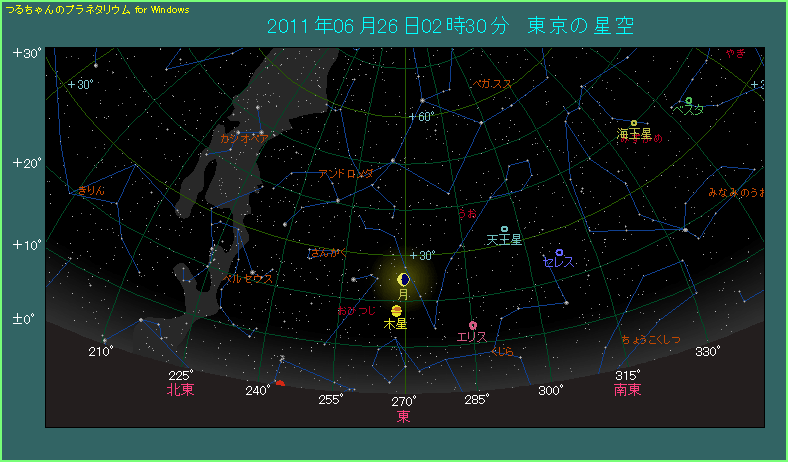Select the Kujira (くじら) constellation label
The width and height of the screenshot is (788, 462).
point(502,352)
